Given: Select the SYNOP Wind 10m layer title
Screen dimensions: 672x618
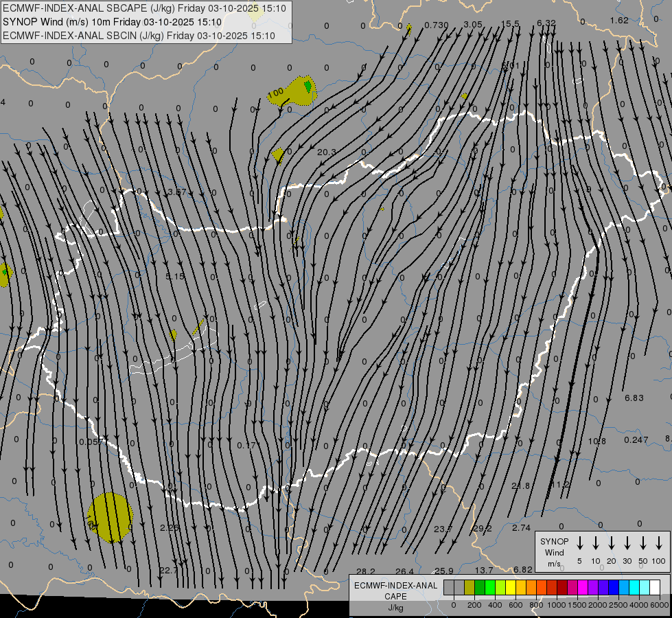Looking at the screenshot, I should coord(111,22).
